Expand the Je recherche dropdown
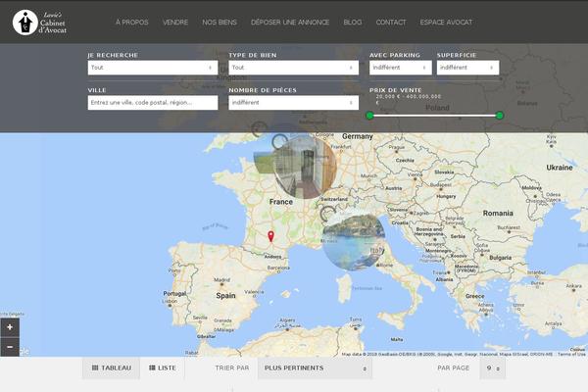This screenshot has width=588, height=392. point(153,68)
